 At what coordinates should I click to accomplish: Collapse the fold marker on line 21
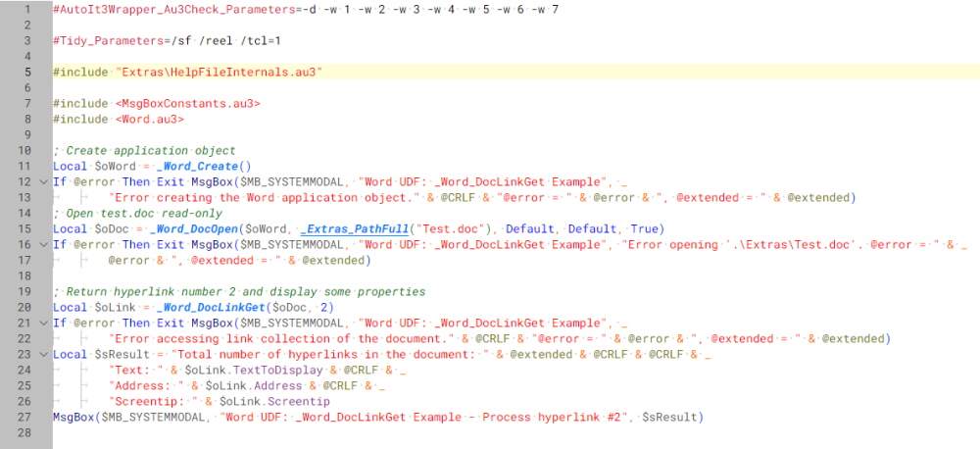pyautogui.click(x=43, y=323)
